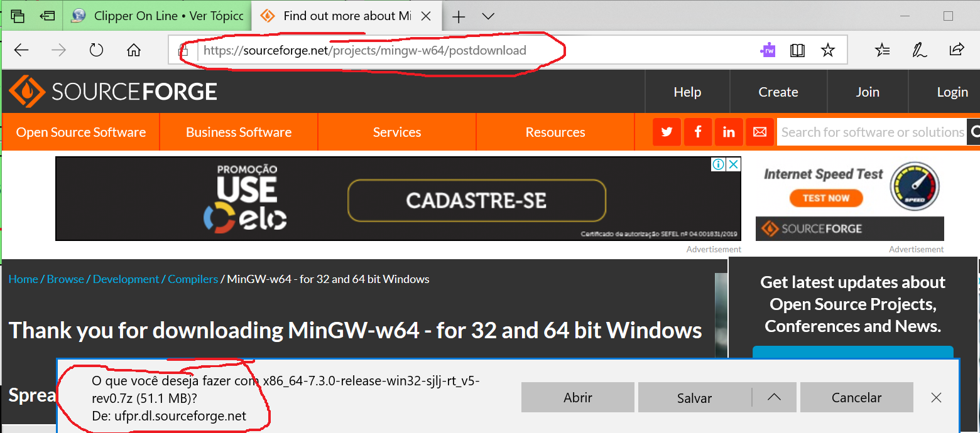
Task: Open the Create menu
Action: tap(778, 92)
